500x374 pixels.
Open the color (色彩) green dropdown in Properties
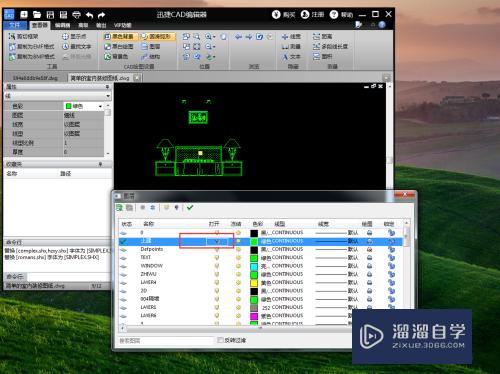point(100,106)
